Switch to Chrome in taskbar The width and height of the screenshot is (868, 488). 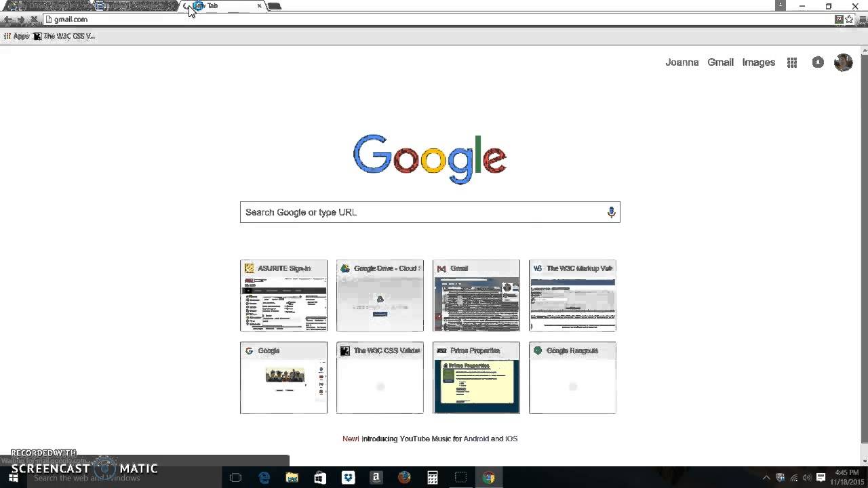click(x=488, y=478)
